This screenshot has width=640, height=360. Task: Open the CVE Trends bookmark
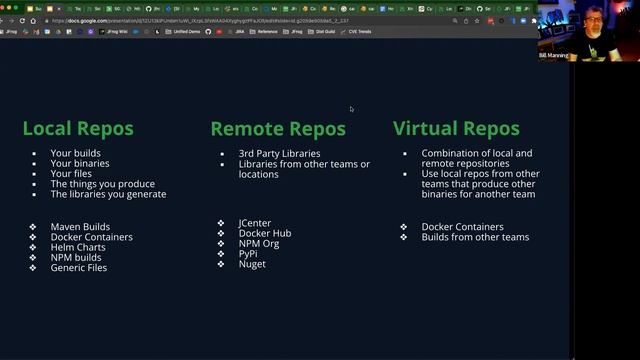(356, 31)
